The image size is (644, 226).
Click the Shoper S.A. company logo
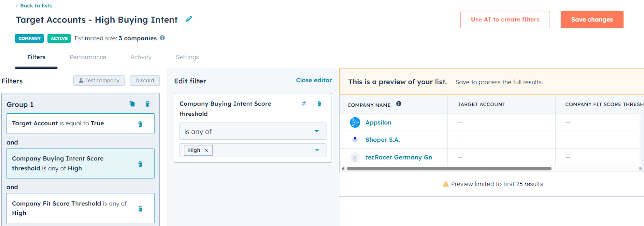[355, 139]
